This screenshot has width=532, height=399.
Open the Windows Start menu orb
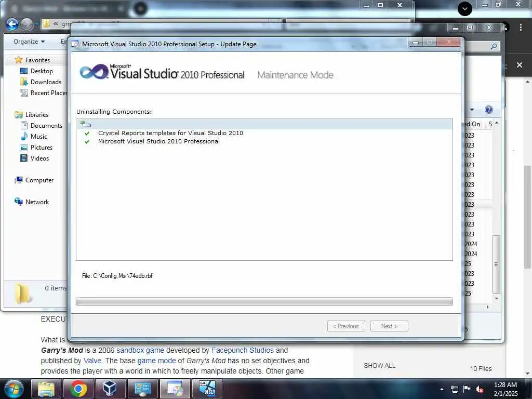coord(14,389)
